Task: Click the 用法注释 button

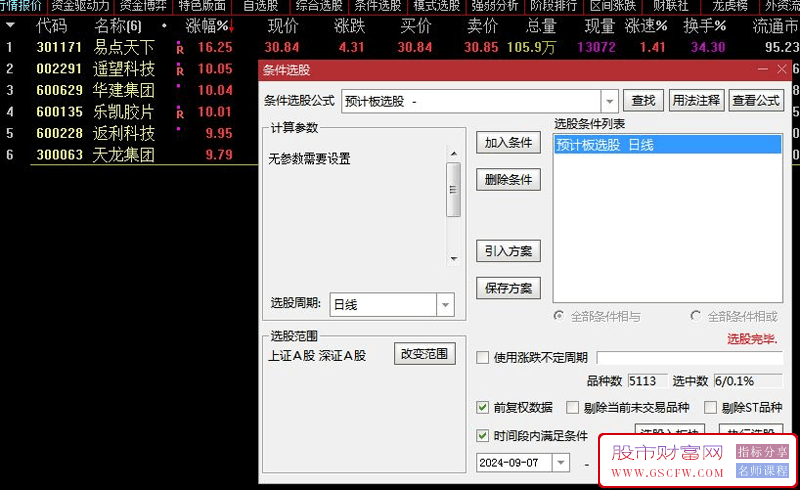Action: (696, 101)
